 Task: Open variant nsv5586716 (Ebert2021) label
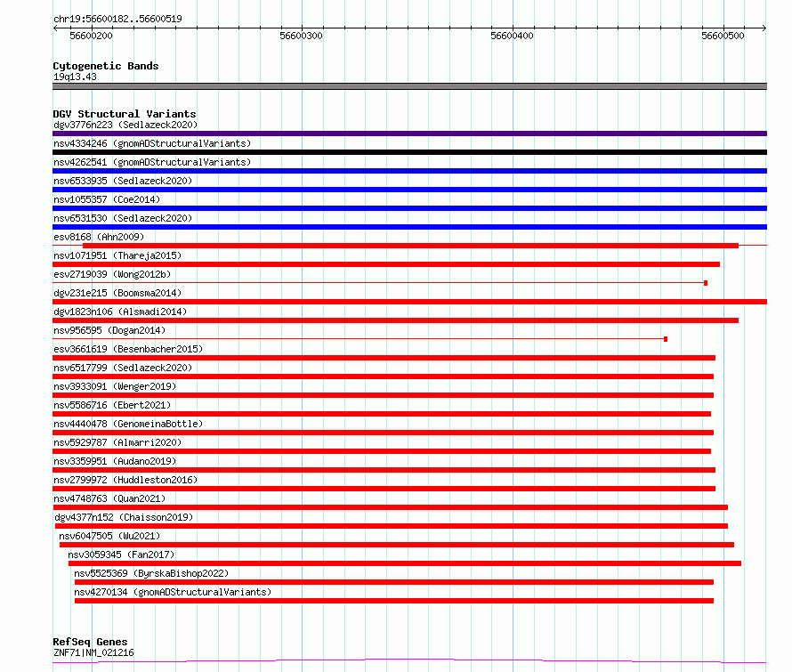(112, 405)
